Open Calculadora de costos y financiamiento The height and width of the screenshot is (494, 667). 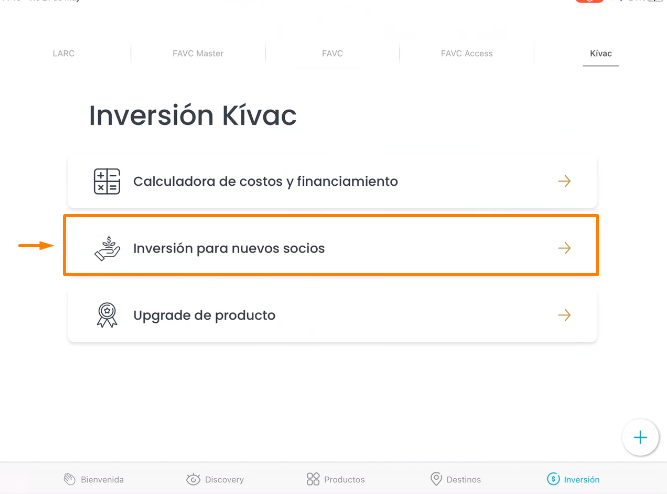tap(332, 182)
